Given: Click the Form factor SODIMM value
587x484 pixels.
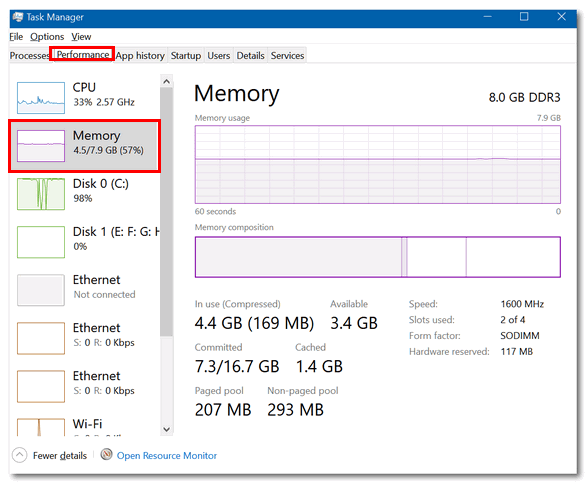Looking at the screenshot, I should click(520, 336).
